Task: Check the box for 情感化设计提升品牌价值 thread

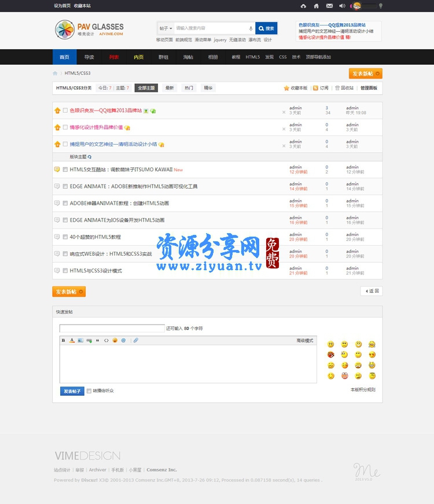Action: (65, 128)
